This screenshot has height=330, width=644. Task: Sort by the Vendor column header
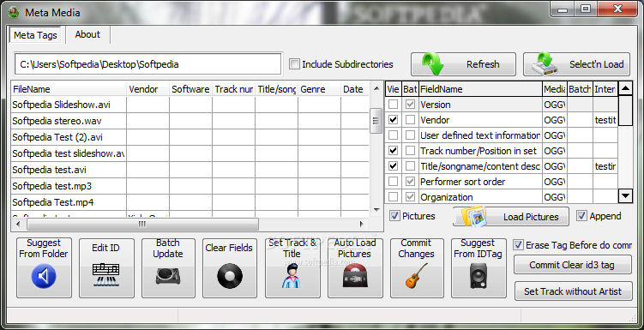147,89
